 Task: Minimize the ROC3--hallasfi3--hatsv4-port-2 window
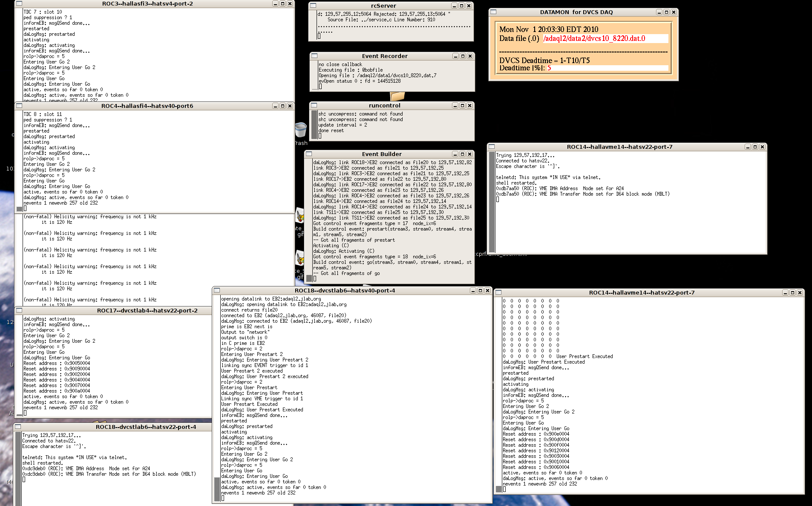click(275, 4)
